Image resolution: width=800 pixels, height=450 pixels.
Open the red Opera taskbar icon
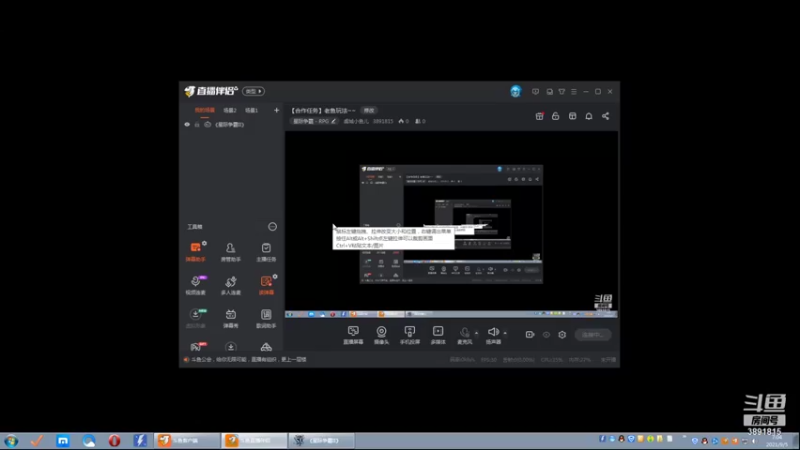click(x=114, y=441)
